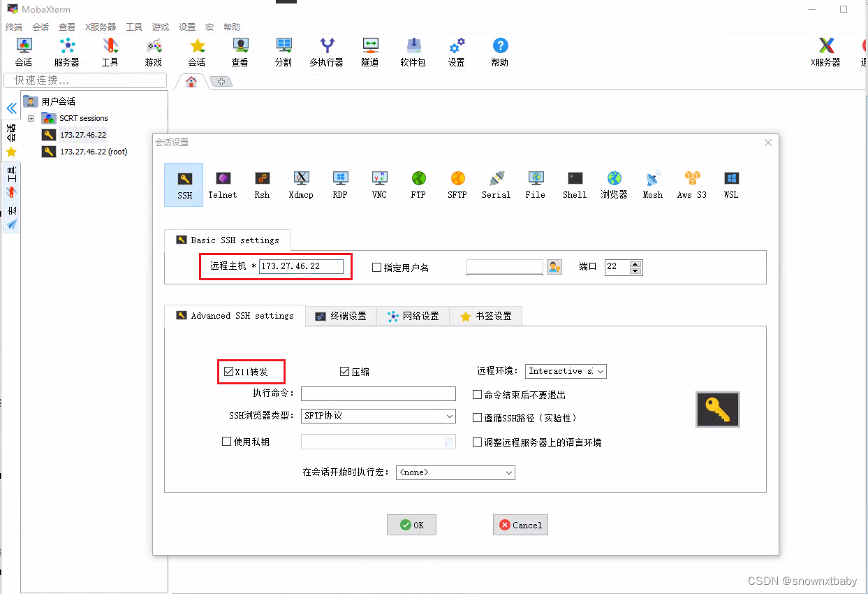Select the VNC session type
Image resolution: width=868 pixels, height=594 pixels.
(379, 184)
